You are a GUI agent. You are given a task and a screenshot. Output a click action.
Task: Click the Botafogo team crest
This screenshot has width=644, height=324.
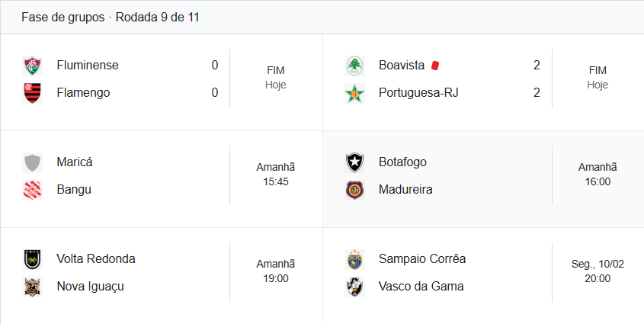[354, 162]
